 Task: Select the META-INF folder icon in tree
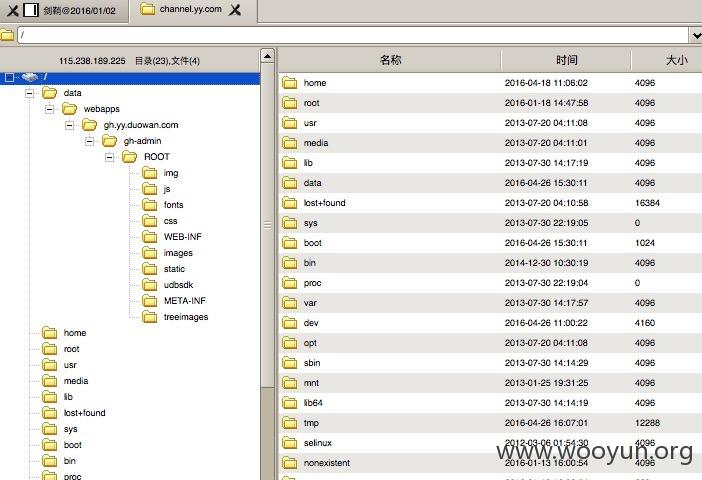tap(150, 301)
